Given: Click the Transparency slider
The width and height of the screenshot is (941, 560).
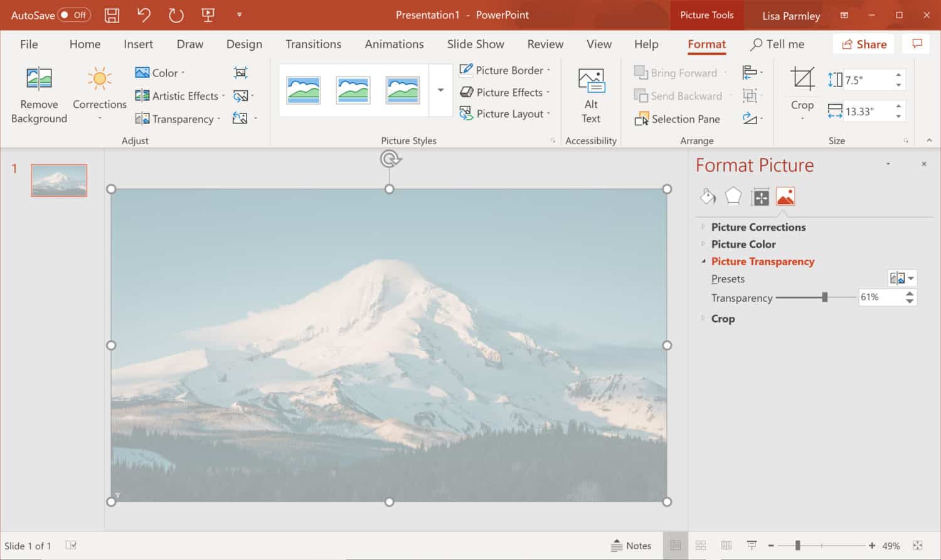Looking at the screenshot, I should (825, 297).
